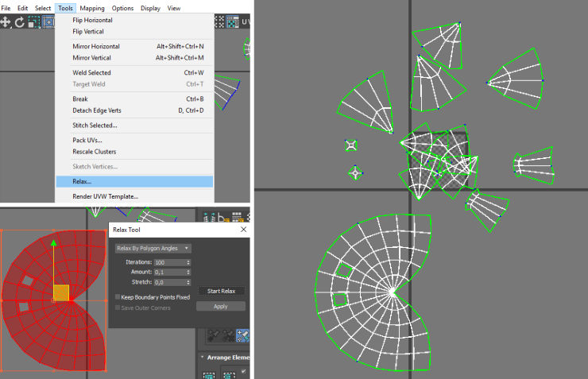Image resolution: width=588 pixels, height=379 pixels.
Task: Click the leftmost pin icon below Relax dialog
Action: click(212, 336)
